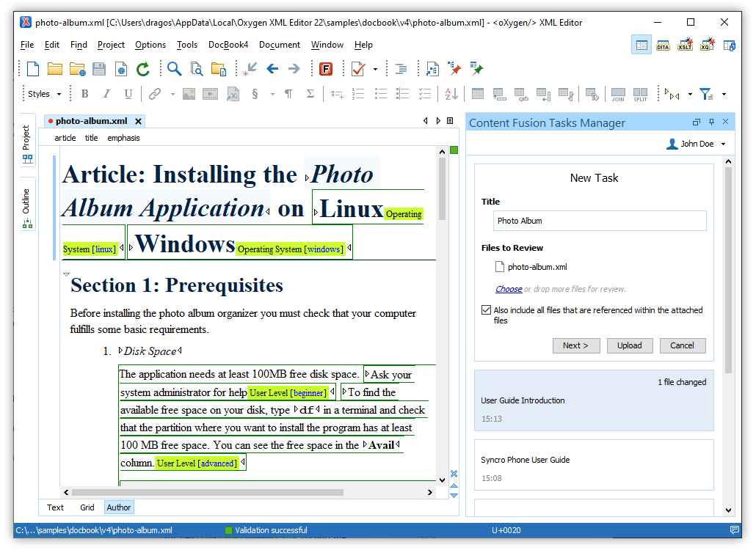Insert image with the picture icon

[189, 94]
